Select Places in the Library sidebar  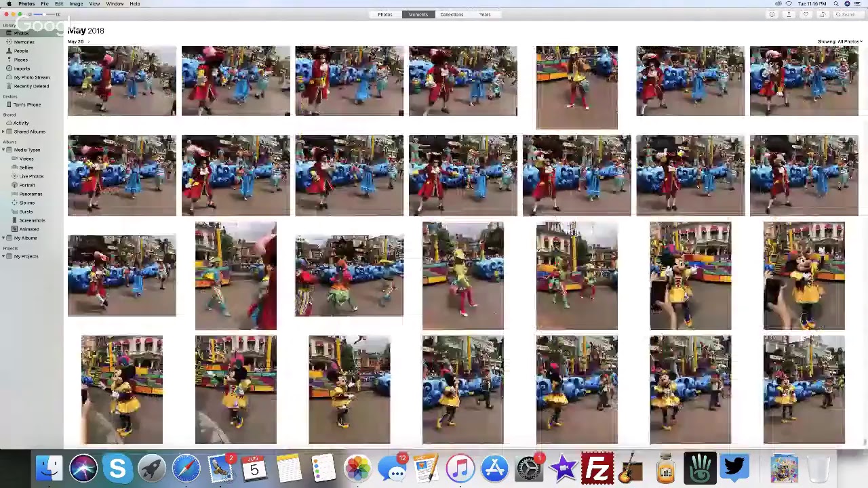21,60
